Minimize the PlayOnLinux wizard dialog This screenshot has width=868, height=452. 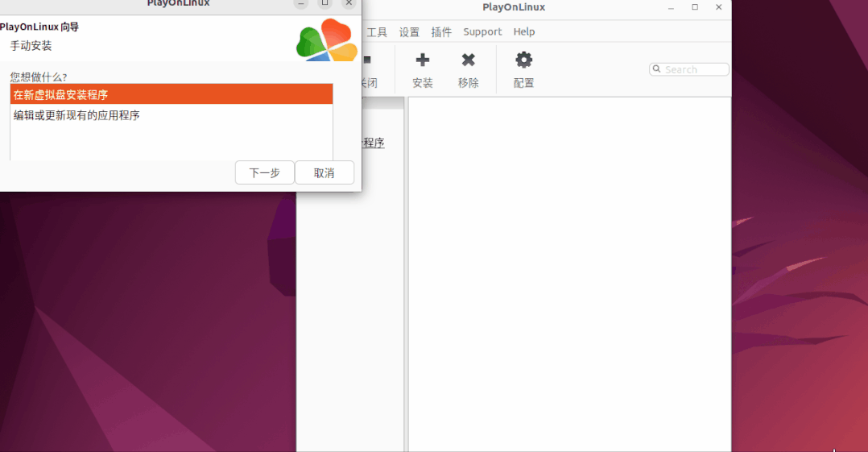point(301,3)
